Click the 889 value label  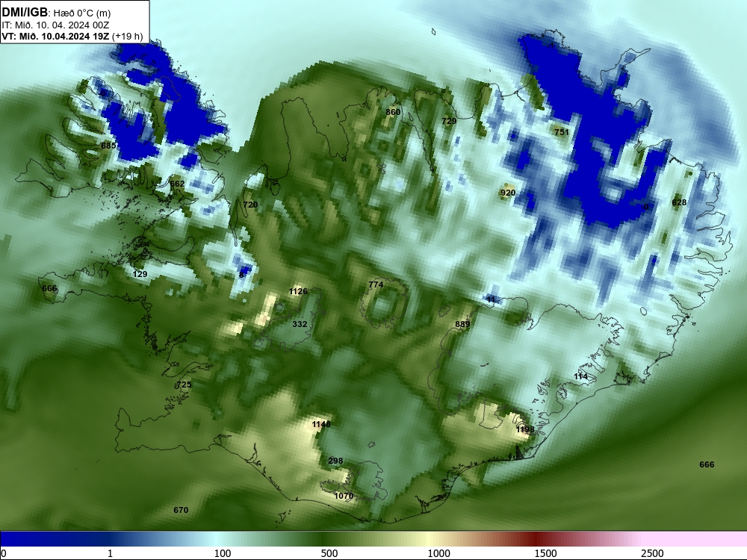[x=462, y=324]
